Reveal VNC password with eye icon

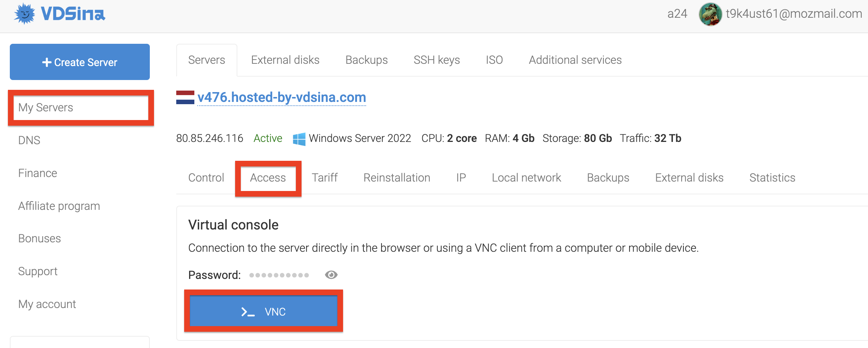pos(331,275)
